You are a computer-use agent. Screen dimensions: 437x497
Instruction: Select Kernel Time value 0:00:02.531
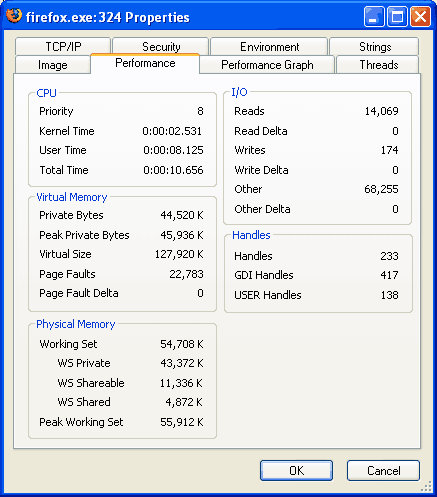(172, 131)
